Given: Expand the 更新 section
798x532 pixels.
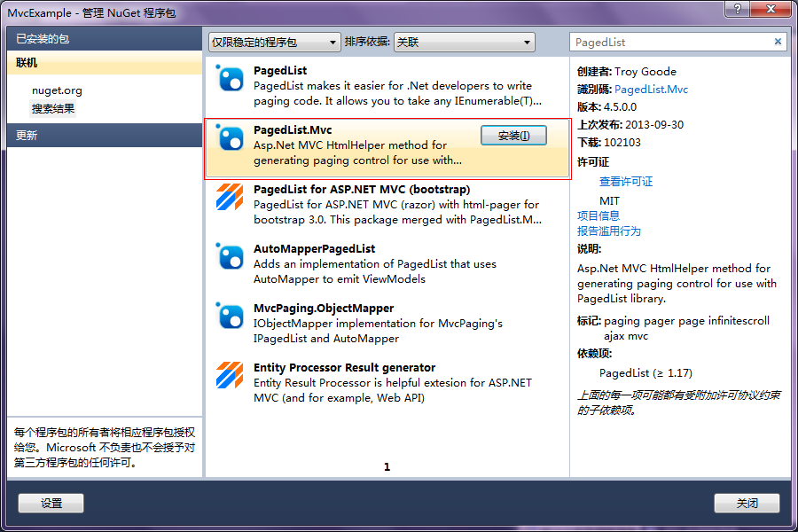Looking at the screenshot, I should pos(105,136).
